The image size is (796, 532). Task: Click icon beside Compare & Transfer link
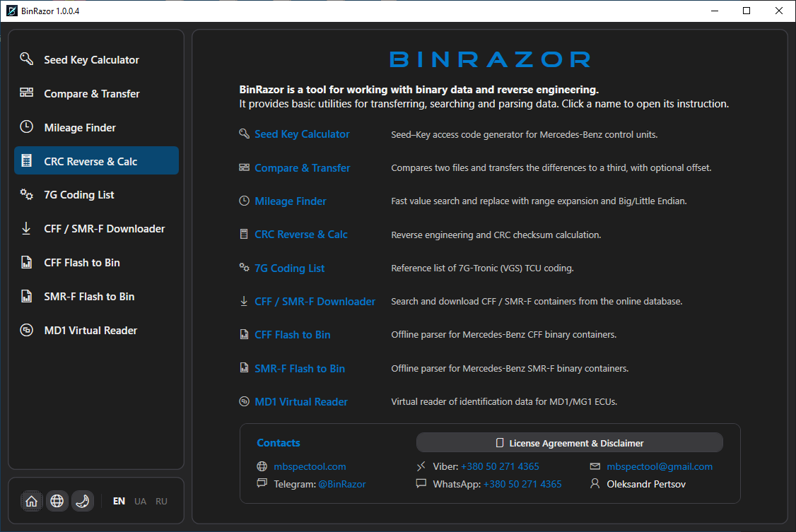coord(244,167)
